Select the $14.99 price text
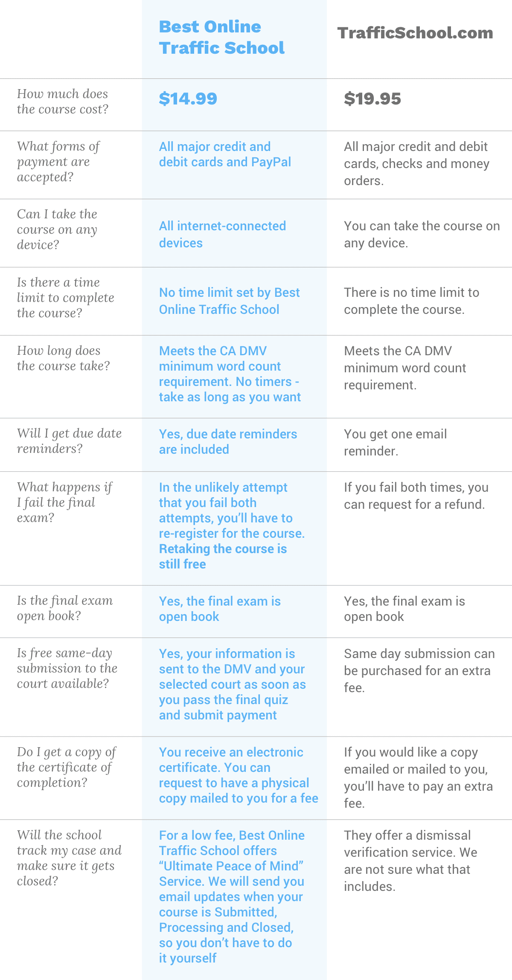Image resolution: width=512 pixels, height=980 pixels. [x=188, y=99]
